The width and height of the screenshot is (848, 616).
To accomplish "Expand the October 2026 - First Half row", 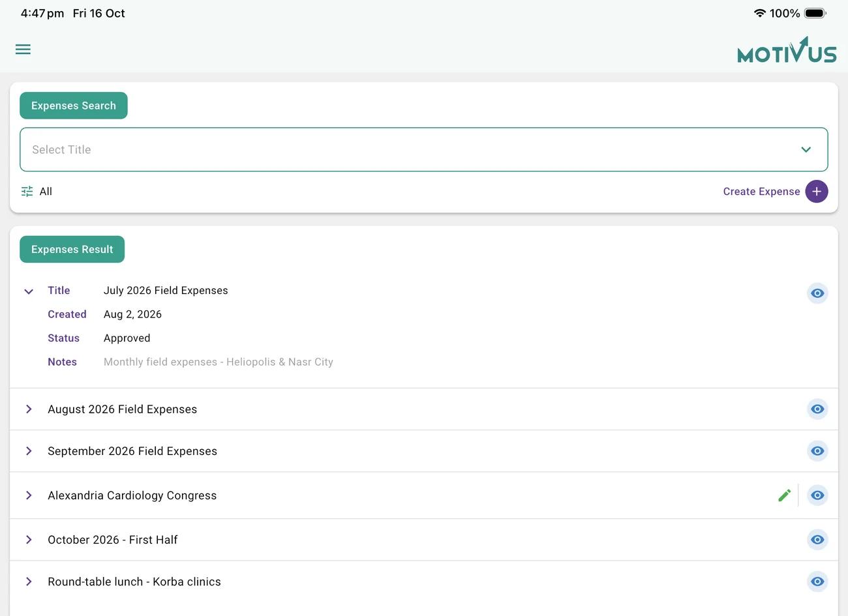I will [29, 540].
